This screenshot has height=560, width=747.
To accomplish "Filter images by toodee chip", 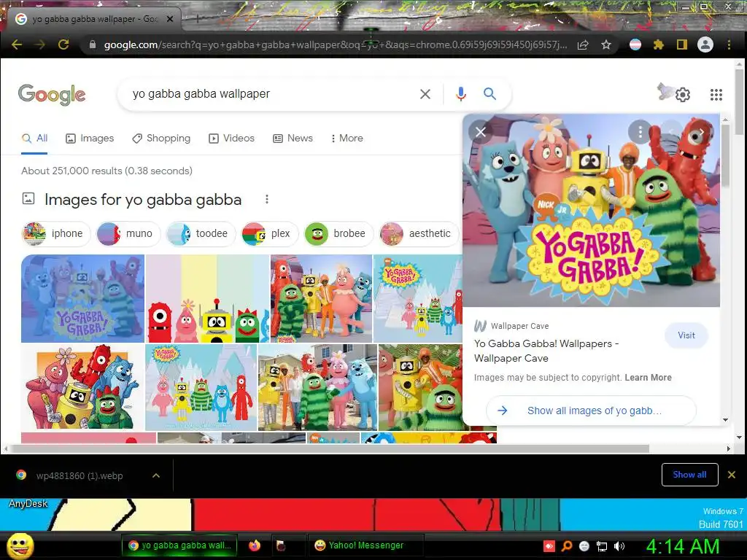I will (201, 233).
